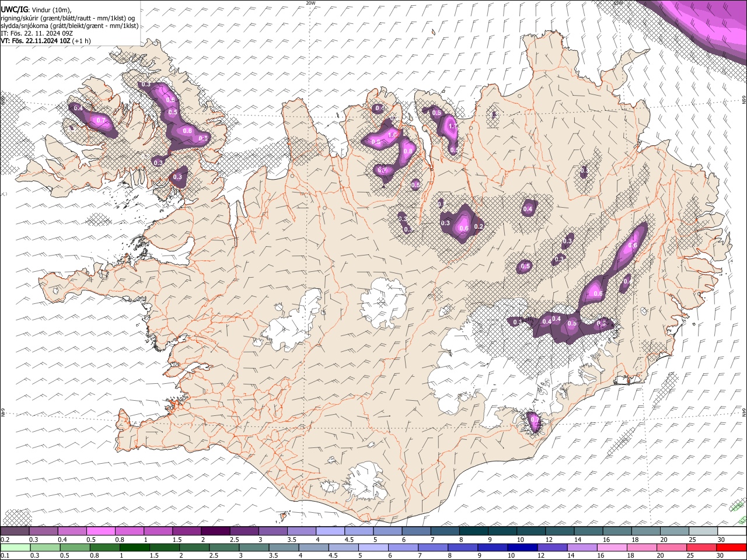Viewport: 747px width, 560px height.
Task: Click the pink 18–20 swatch in lower legend
Action: pos(641,547)
